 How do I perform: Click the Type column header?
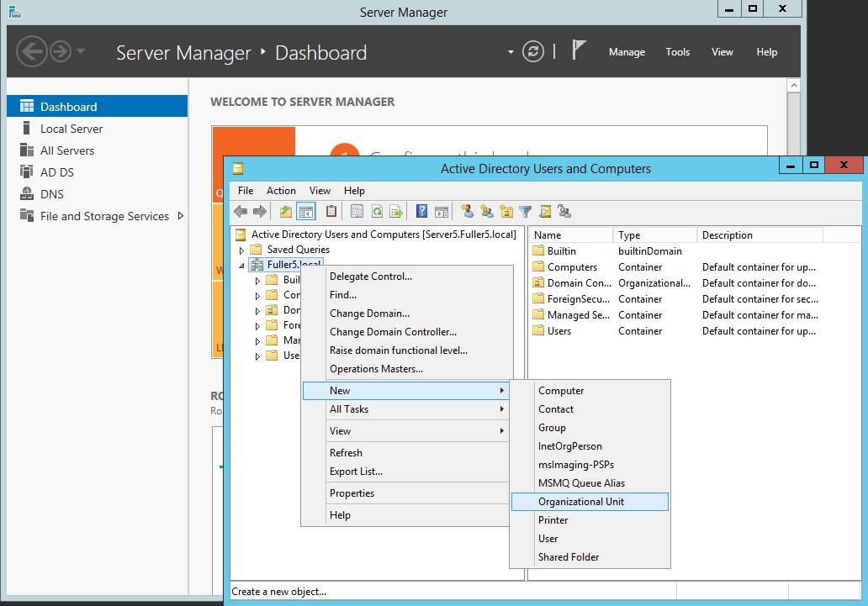(x=655, y=235)
